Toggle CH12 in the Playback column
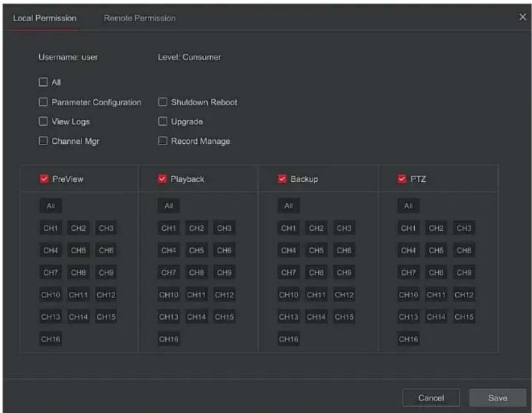Screen dimensions: 532x413 (x=224, y=295)
